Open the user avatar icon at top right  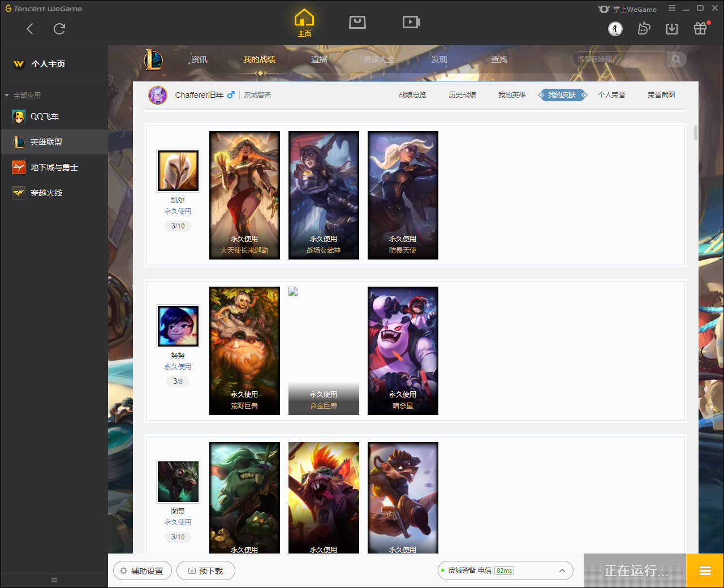[x=615, y=28]
